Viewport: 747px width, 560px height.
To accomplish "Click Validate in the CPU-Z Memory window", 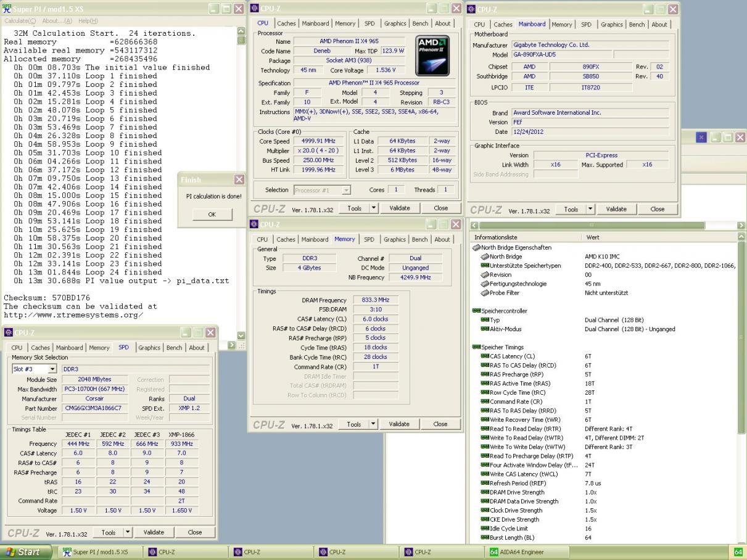I will [x=399, y=424].
